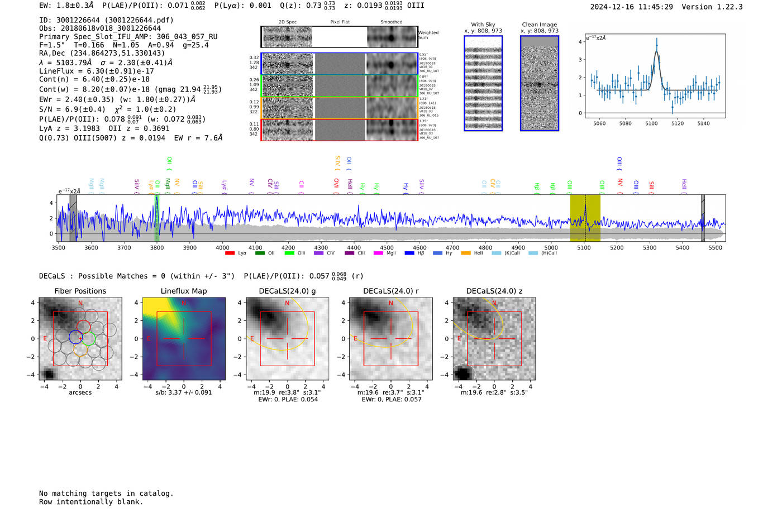The height and width of the screenshot is (532, 782).
Task: Click the Pixel Flat column header
Action: pos(340,22)
